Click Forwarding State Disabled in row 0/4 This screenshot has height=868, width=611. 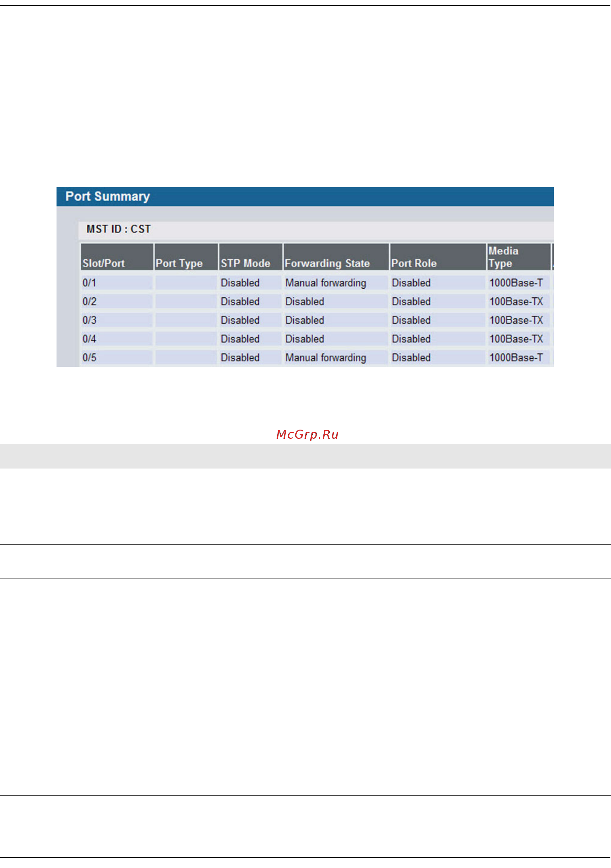pyautogui.click(x=305, y=339)
